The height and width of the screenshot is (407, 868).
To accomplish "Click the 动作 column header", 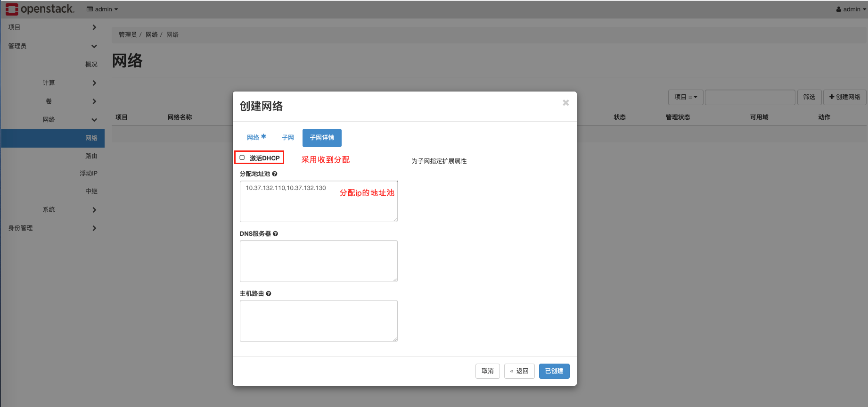I will pyautogui.click(x=824, y=117).
